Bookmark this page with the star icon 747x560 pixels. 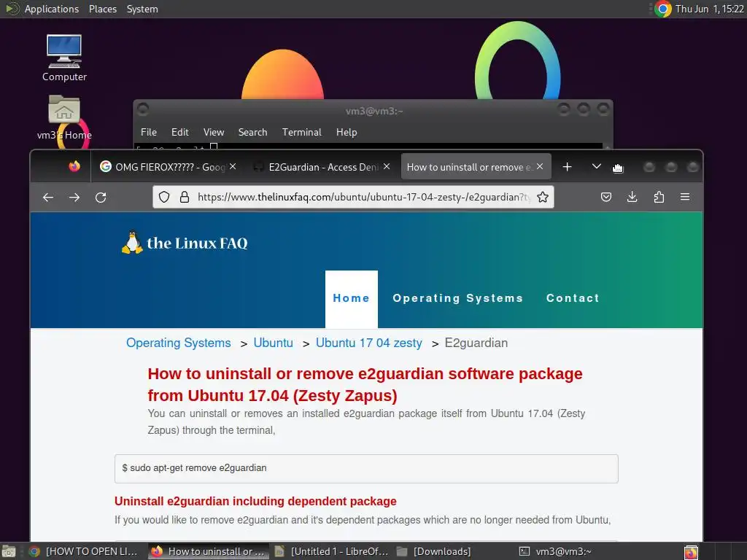coord(542,197)
